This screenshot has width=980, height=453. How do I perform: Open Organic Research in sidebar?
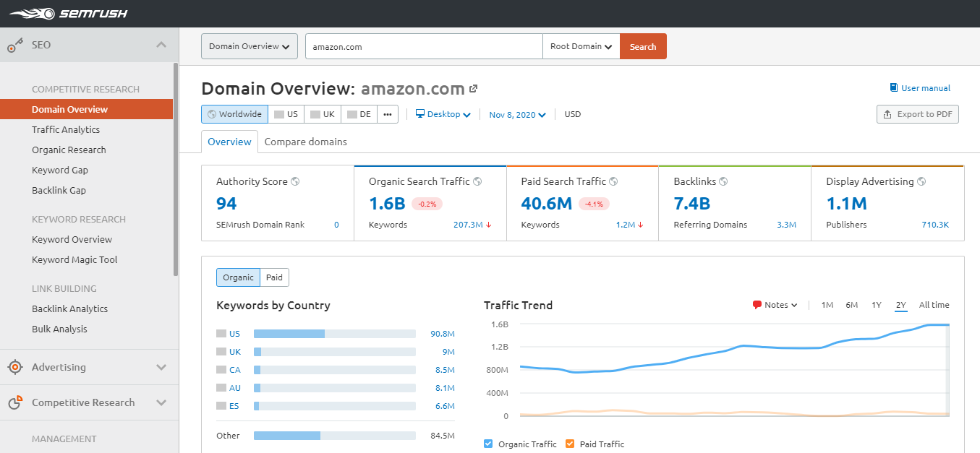[69, 150]
